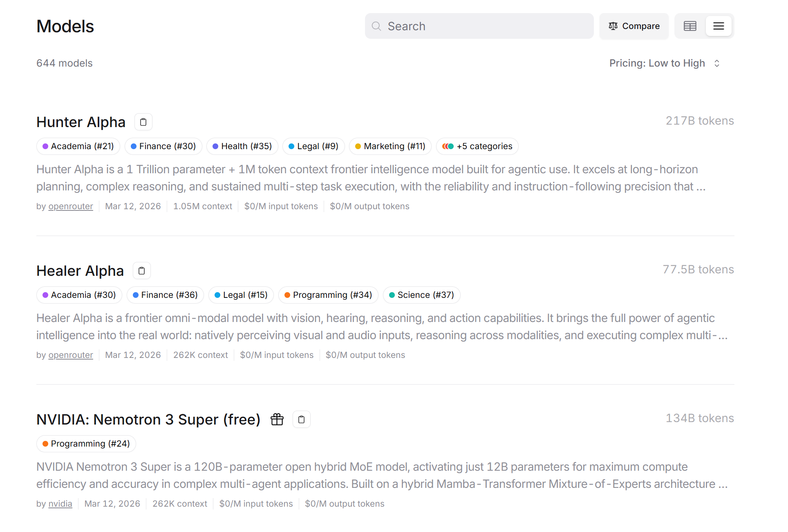Open the nvidia provider link
The width and height of the screenshot is (788, 532).
60,504
